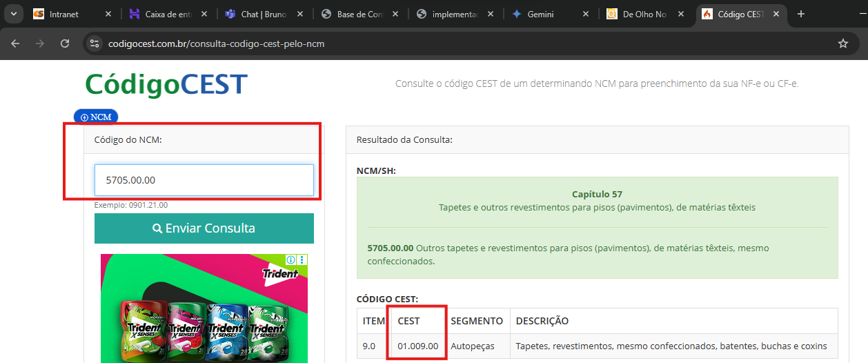
Task: Open the ad info icon on Trident ad
Action: click(x=291, y=260)
